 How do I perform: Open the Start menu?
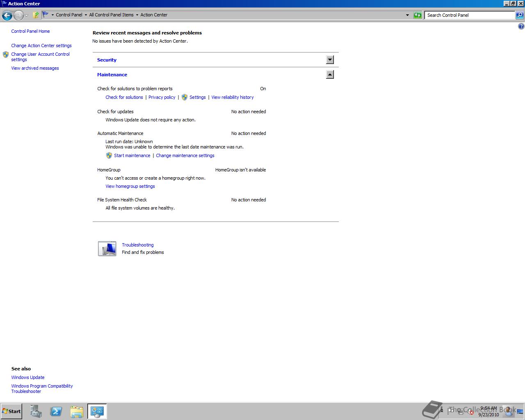11,411
